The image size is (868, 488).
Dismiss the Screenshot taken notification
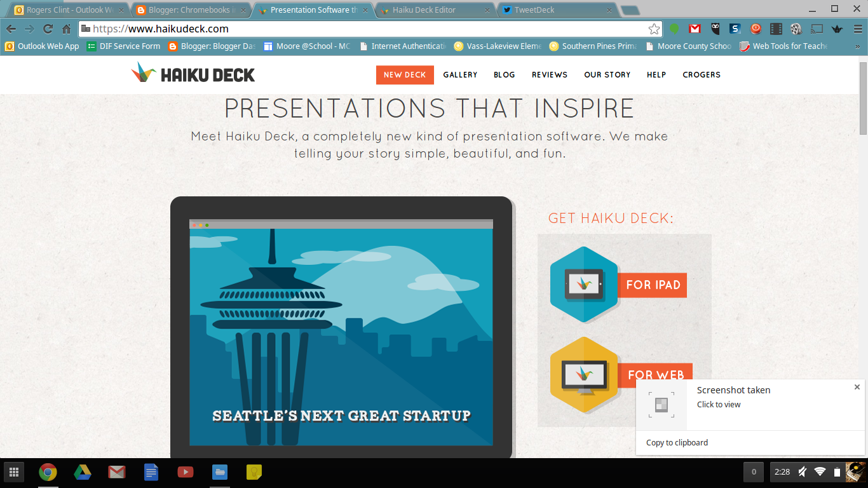857,387
